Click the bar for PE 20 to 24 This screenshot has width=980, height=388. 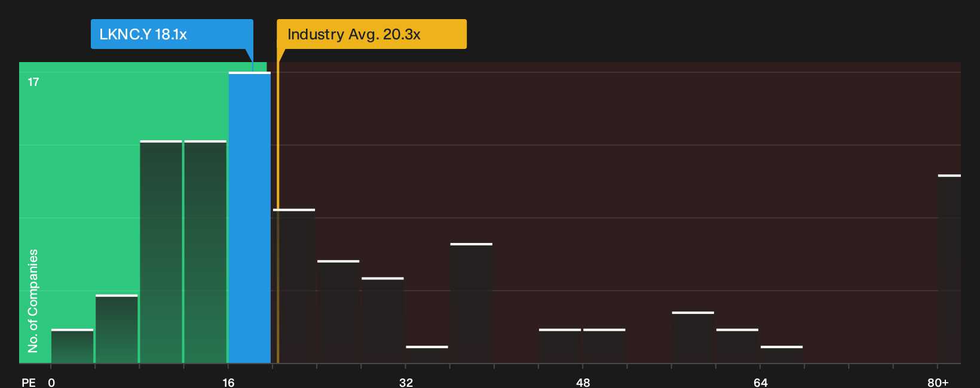294,286
